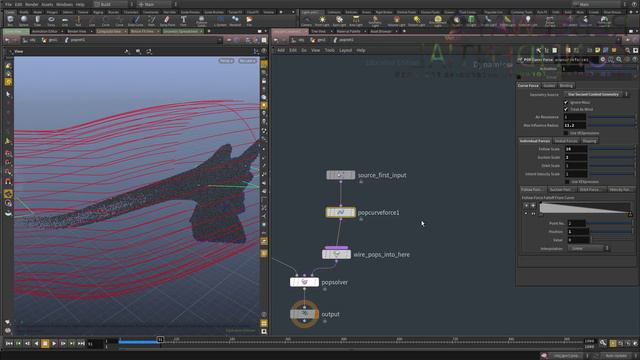Viewport: 640px width, 360px height.
Task: Open the Geometry Source dropdown
Action: pos(596,94)
